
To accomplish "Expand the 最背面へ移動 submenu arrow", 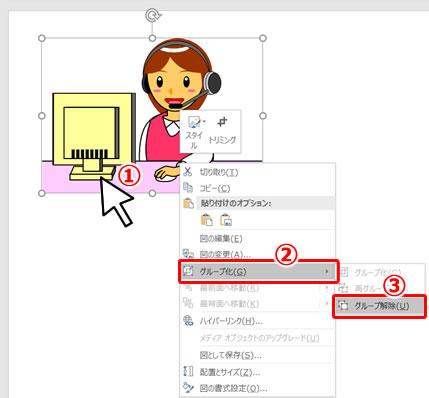I will [327, 304].
